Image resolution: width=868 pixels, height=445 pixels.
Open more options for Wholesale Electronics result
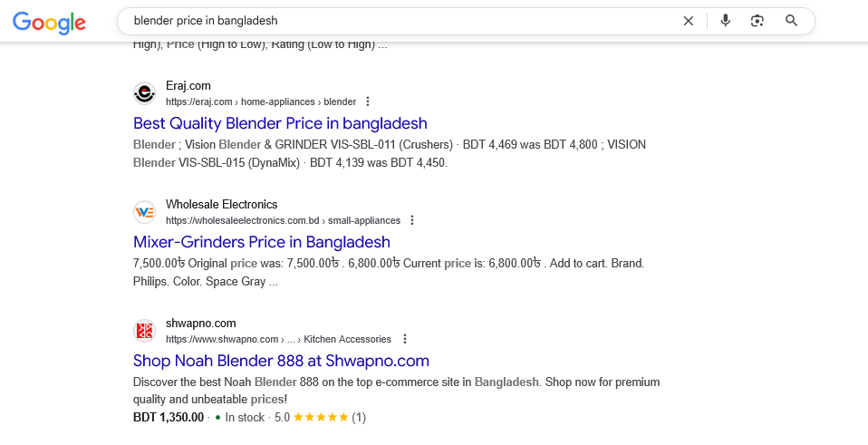(412, 220)
